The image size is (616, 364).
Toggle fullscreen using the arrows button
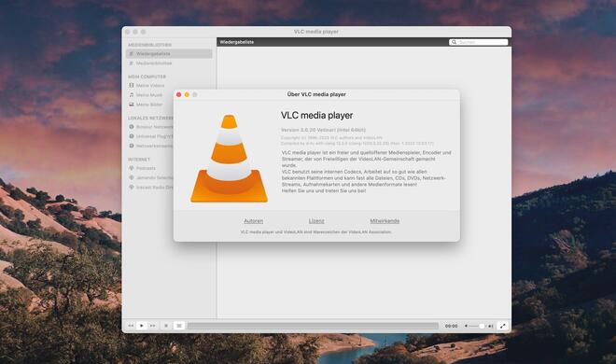[x=502, y=326]
